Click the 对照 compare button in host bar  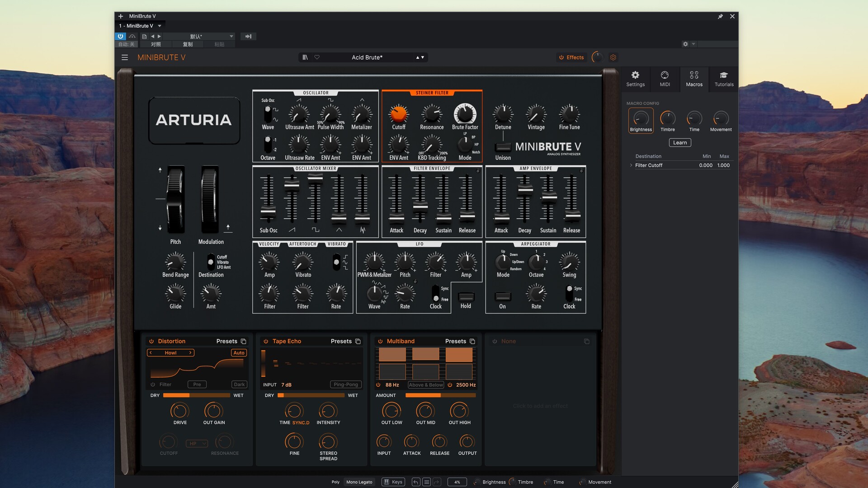click(156, 44)
